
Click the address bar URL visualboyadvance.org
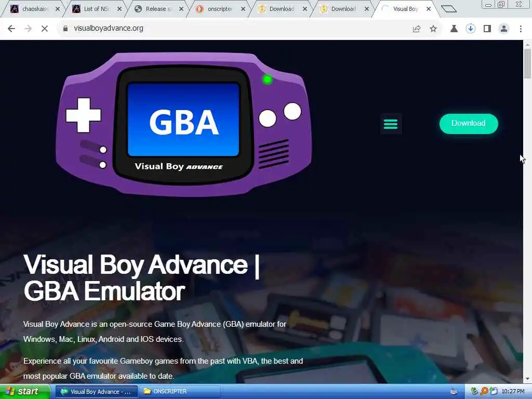click(108, 29)
